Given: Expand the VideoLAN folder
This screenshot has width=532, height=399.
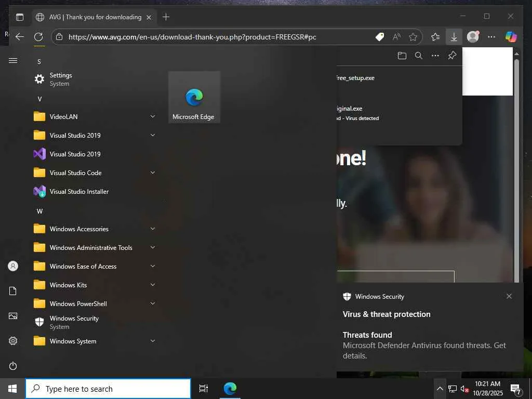Looking at the screenshot, I should [x=95, y=117].
